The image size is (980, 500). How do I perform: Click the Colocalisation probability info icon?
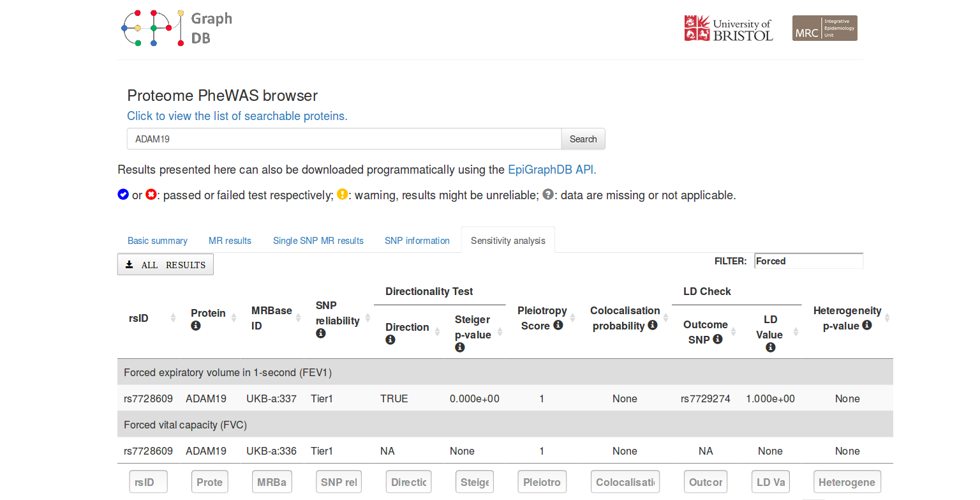click(x=653, y=325)
